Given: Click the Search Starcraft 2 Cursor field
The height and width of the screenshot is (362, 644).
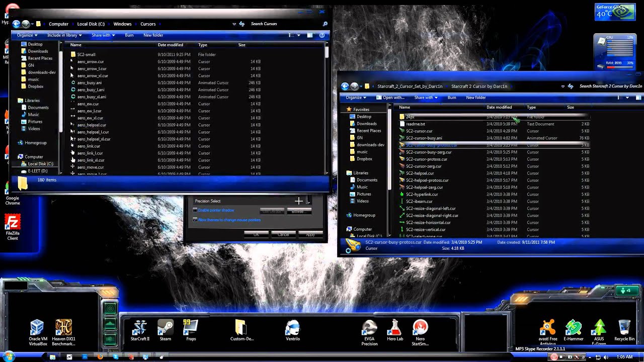Looking at the screenshot, I should (x=611, y=86).
